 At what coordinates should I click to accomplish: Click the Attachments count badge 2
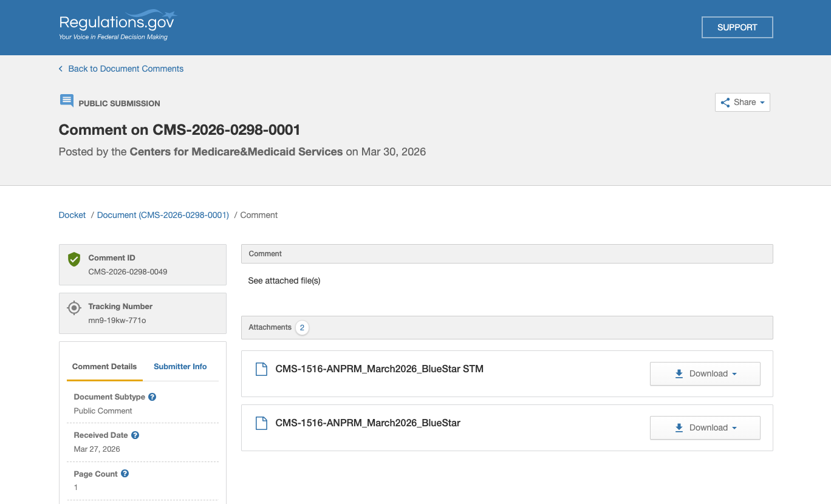(x=302, y=328)
